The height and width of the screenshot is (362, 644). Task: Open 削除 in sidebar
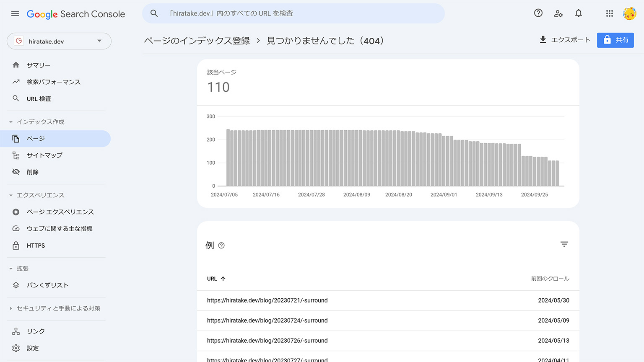(x=55, y=172)
